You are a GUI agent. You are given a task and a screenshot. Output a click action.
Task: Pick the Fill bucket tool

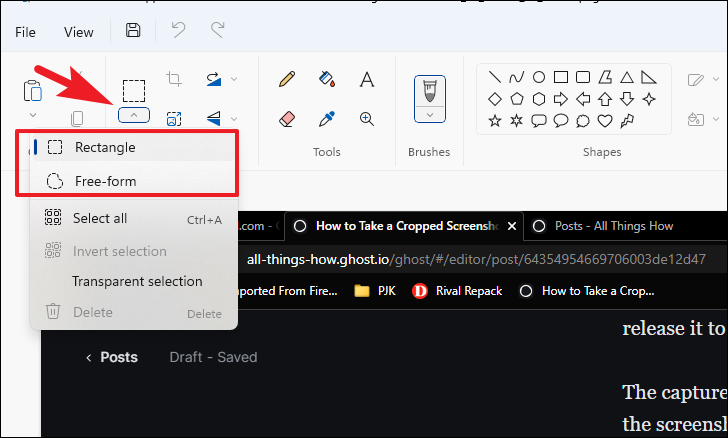coord(325,79)
